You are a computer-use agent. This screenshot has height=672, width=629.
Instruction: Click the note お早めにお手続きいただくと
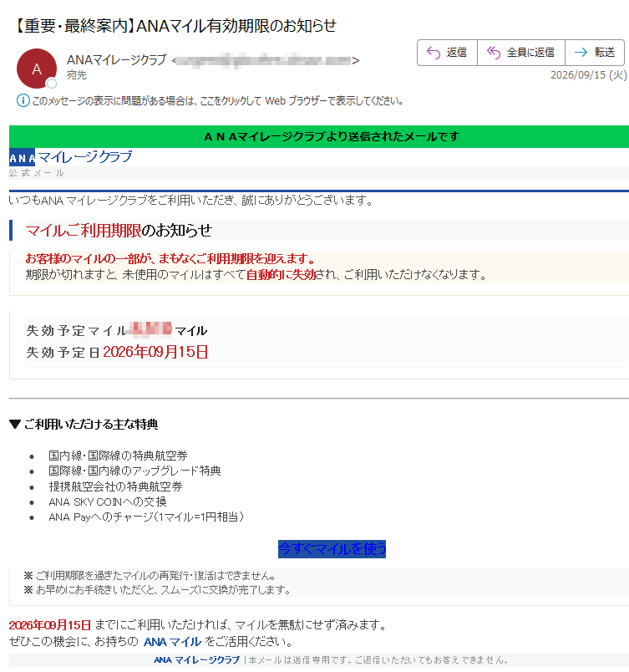coord(157,590)
